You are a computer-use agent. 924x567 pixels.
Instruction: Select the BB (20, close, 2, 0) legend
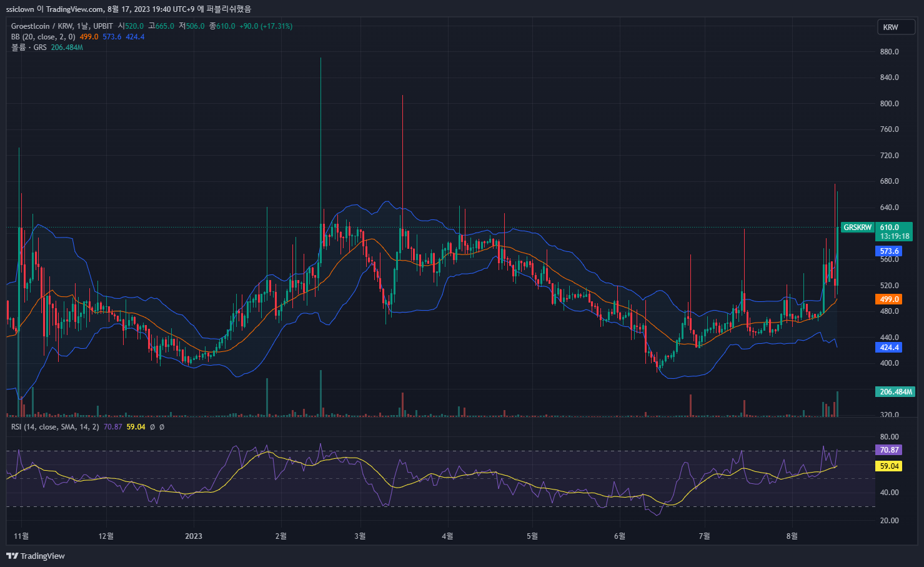coord(43,37)
